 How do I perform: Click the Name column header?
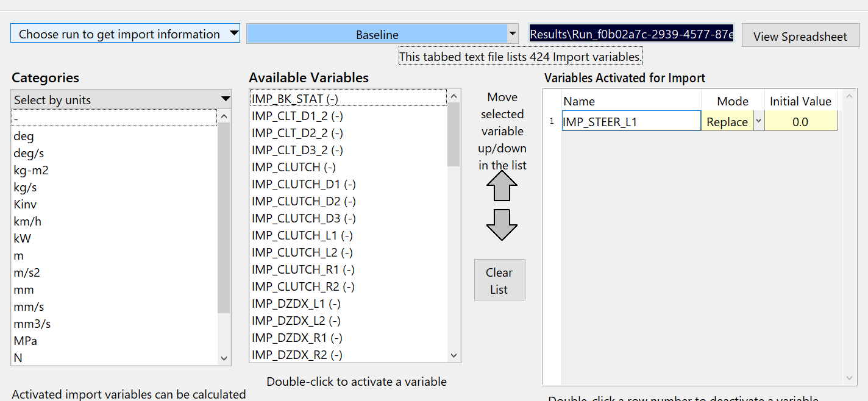pyautogui.click(x=631, y=101)
